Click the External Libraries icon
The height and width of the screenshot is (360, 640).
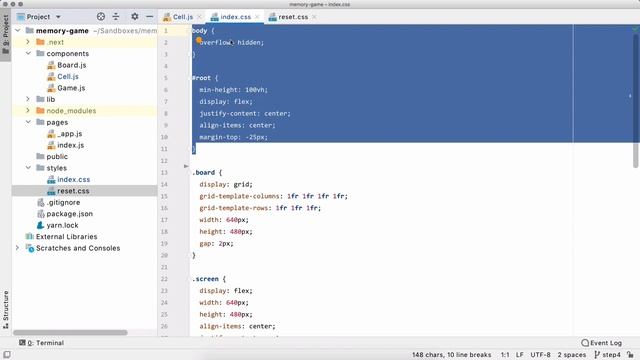[29, 236]
